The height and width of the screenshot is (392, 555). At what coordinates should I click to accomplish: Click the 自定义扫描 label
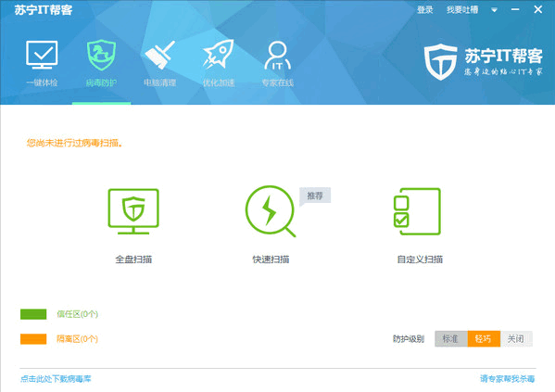(x=420, y=259)
